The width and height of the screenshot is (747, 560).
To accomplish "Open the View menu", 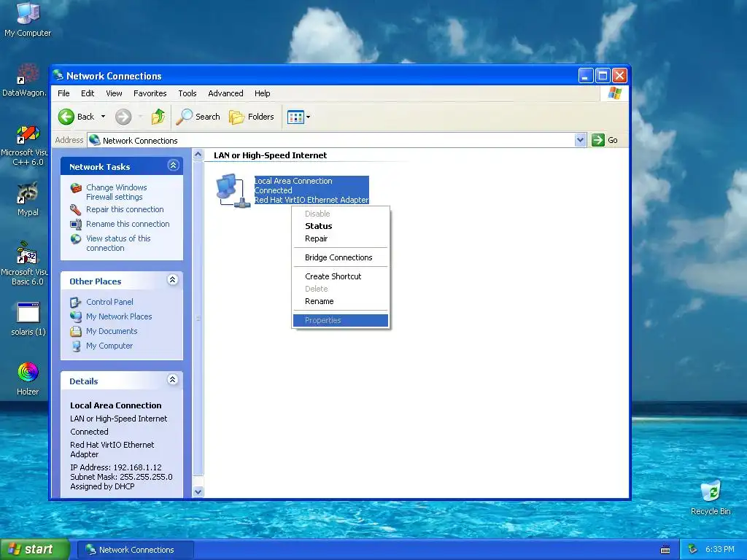I will point(114,93).
